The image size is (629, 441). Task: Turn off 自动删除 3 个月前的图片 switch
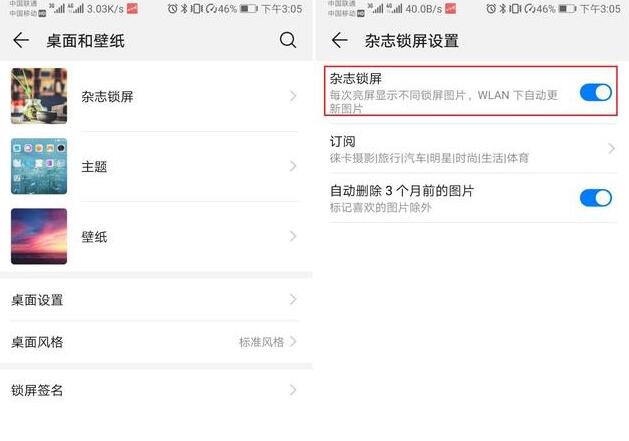(595, 198)
